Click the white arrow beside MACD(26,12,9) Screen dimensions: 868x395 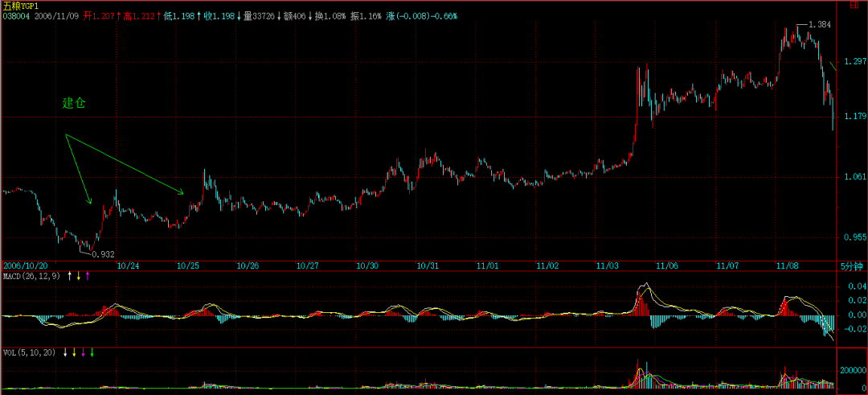pos(70,275)
